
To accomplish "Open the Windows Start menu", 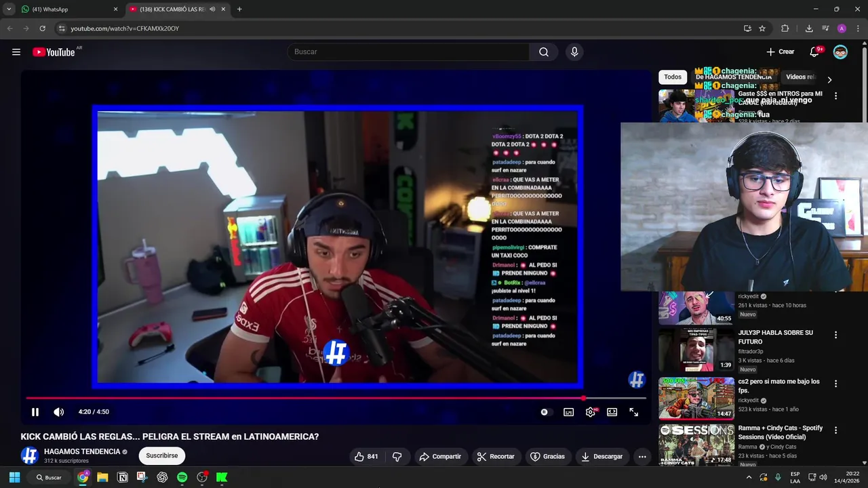I will (x=14, y=477).
